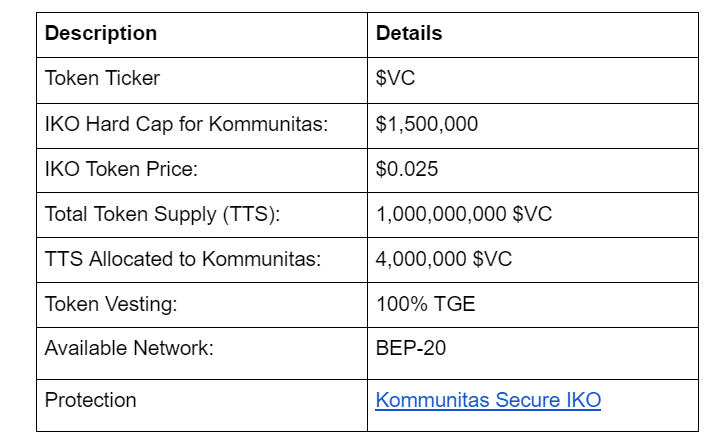The height and width of the screenshot is (448, 726).
Task: Open the Kommunitas Secure IKO link
Action: pyautogui.click(x=488, y=401)
